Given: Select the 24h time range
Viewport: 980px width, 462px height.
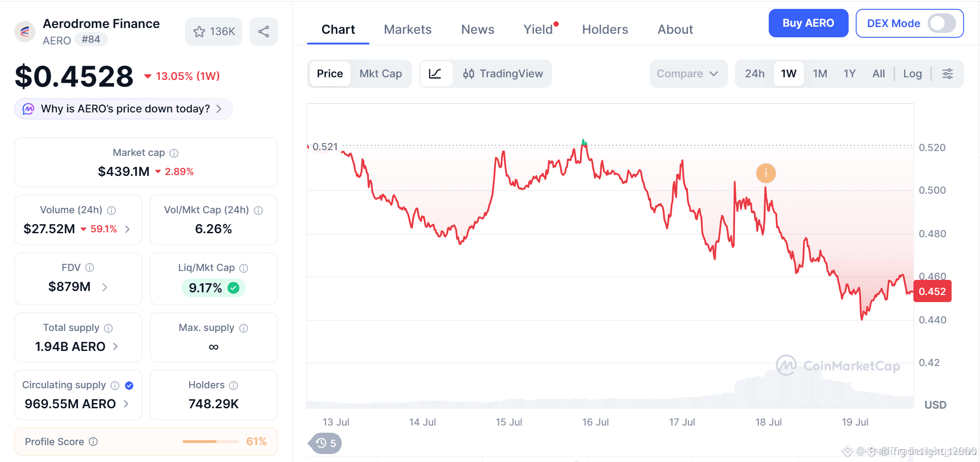Looking at the screenshot, I should point(755,74).
